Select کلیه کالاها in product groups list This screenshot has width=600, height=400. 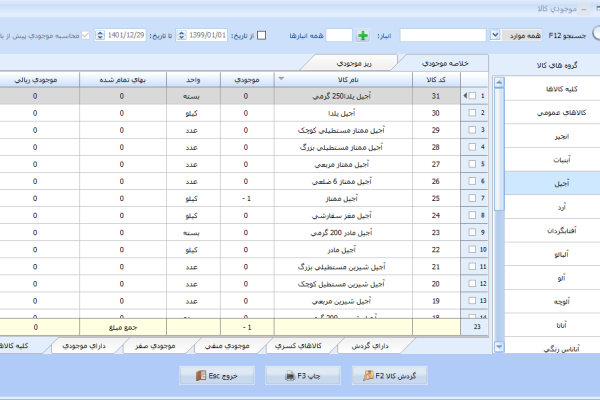coord(552,89)
